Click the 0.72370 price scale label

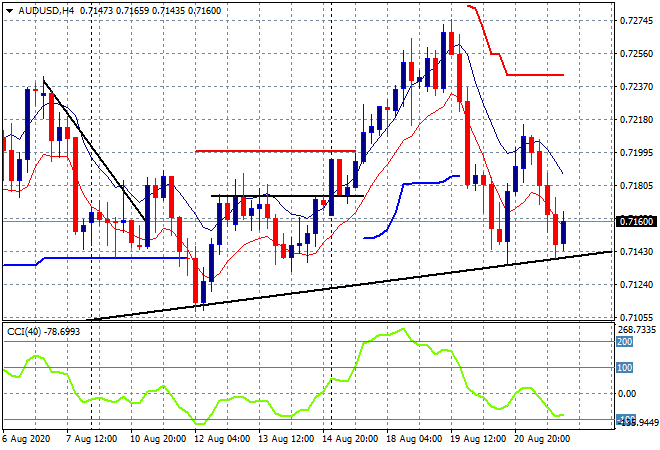click(636, 86)
